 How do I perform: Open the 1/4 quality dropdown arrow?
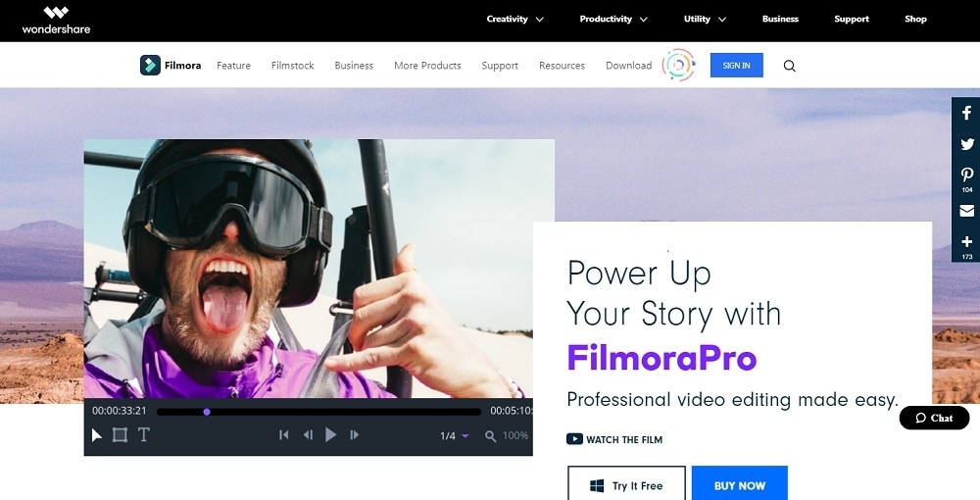[465, 436]
